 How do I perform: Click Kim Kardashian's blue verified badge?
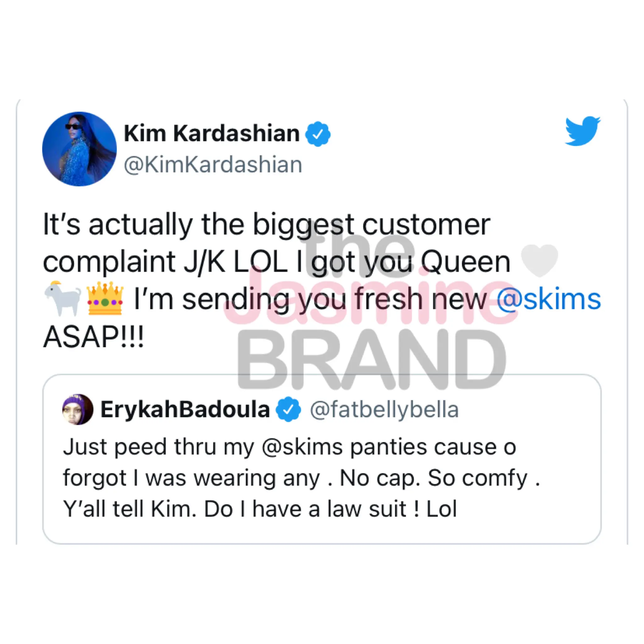(318, 134)
